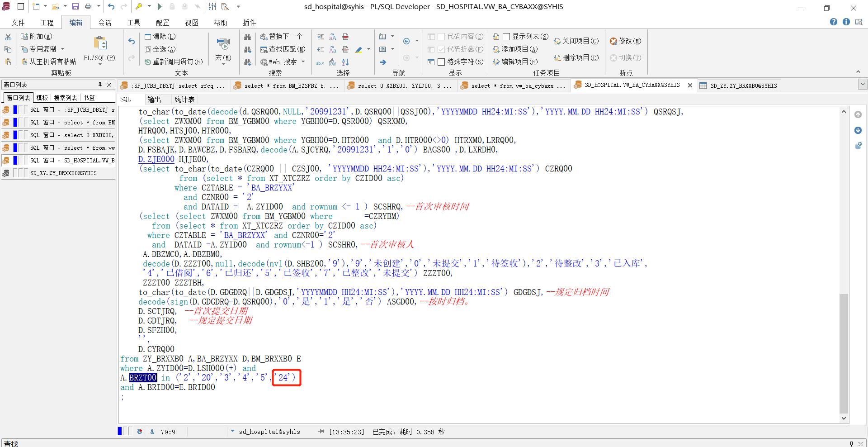The height and width of the screenshot is (447, 868).
Task: Click the large PL/SQL paste clipboard icon
Action: coord(100,43)
